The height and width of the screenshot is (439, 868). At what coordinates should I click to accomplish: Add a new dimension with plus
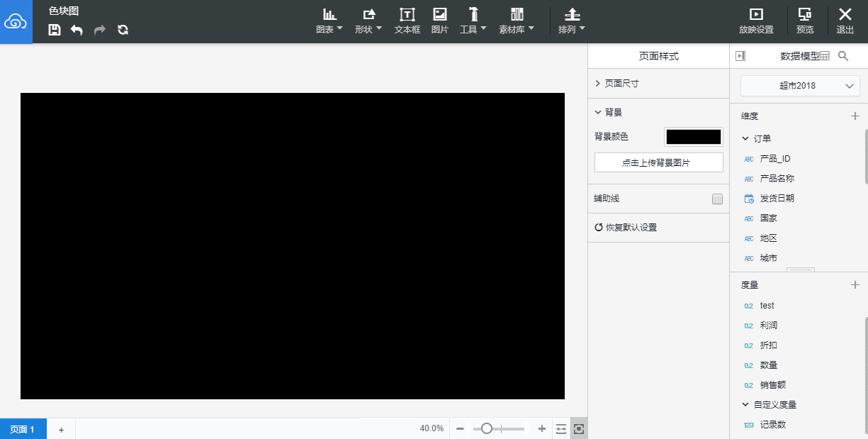coord(855,116)
